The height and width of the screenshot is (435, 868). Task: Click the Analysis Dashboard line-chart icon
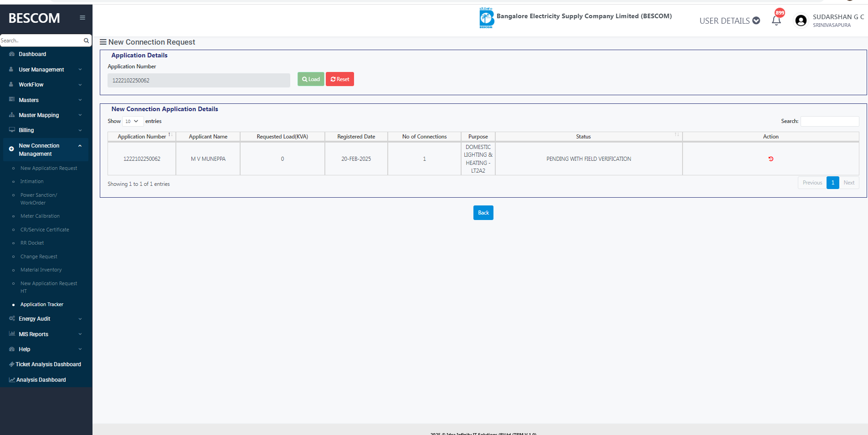pyautogui.click(x=12, y=380)
